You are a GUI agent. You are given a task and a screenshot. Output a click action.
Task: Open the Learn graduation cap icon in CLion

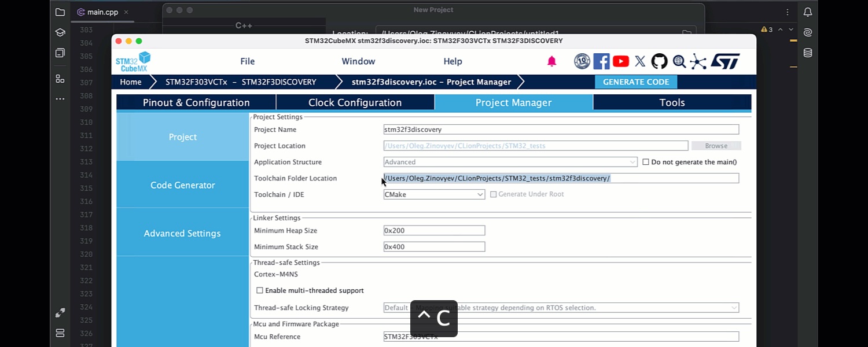(60, 32)
